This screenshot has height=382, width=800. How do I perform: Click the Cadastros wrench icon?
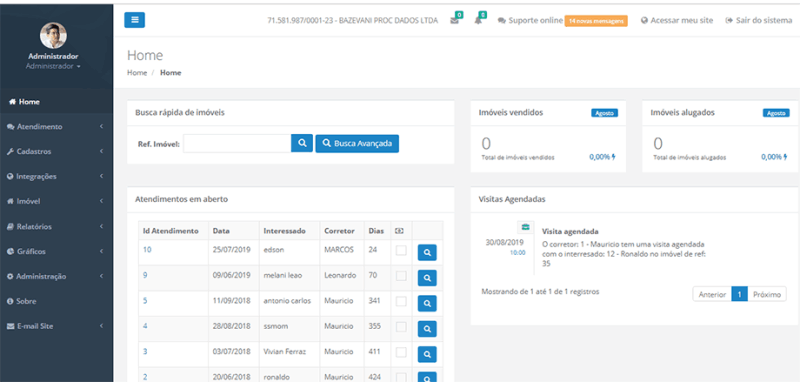click(10, 151)
